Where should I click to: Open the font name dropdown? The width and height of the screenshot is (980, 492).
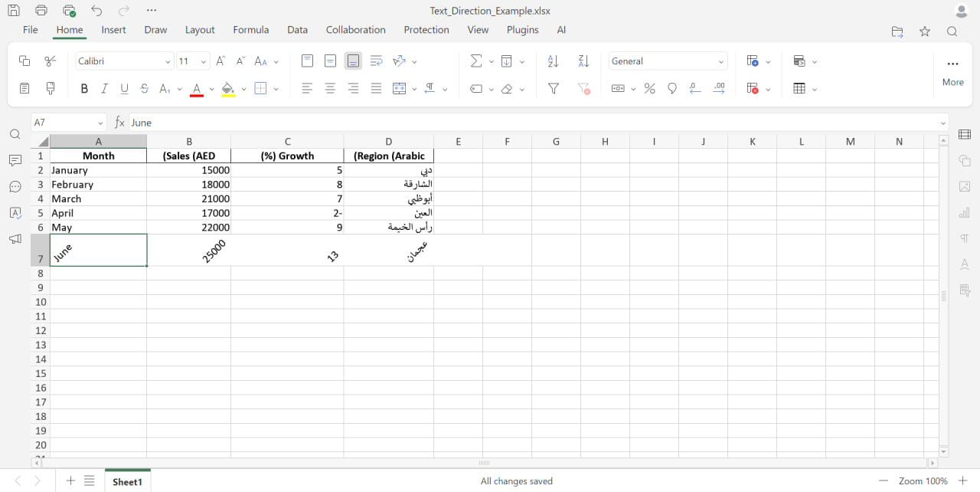click(122, 61)
